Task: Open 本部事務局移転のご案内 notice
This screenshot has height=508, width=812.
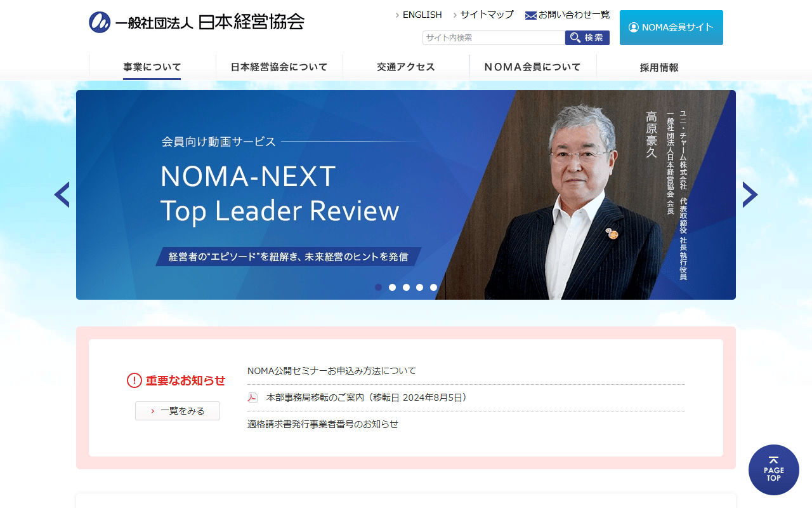Action: click(367, 398)
